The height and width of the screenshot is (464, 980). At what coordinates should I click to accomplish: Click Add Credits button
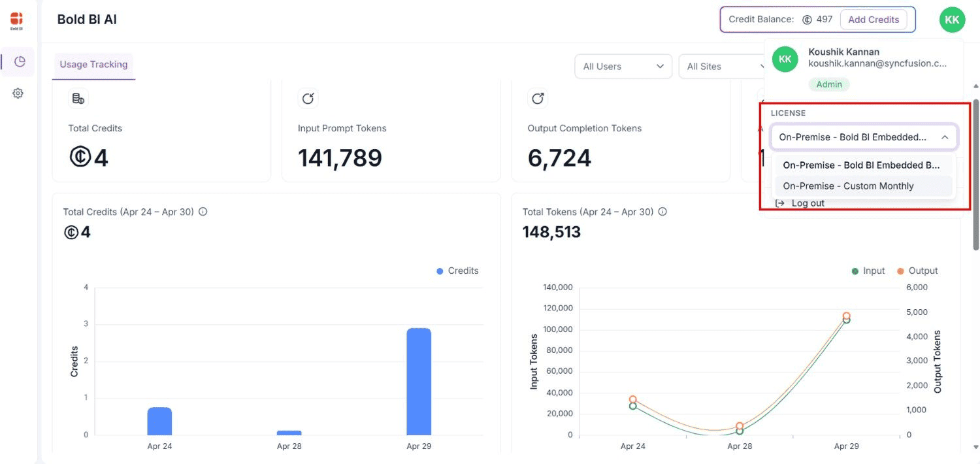point(874,20)
